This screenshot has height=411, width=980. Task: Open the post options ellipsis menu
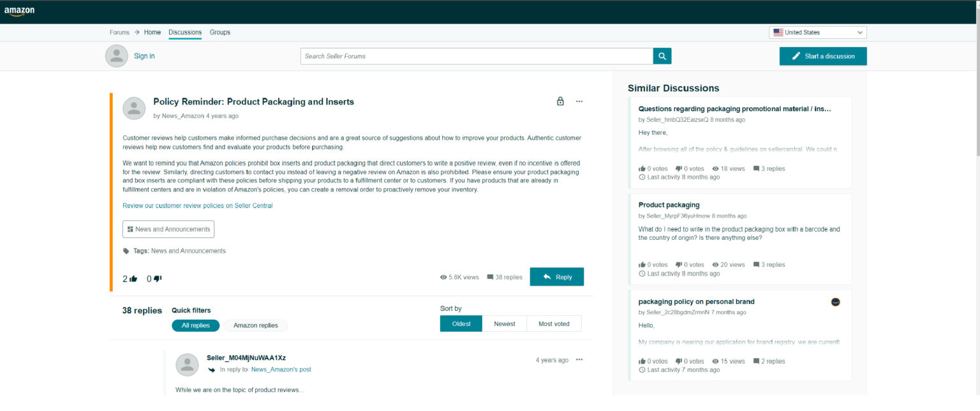click(x=579, y=101)
